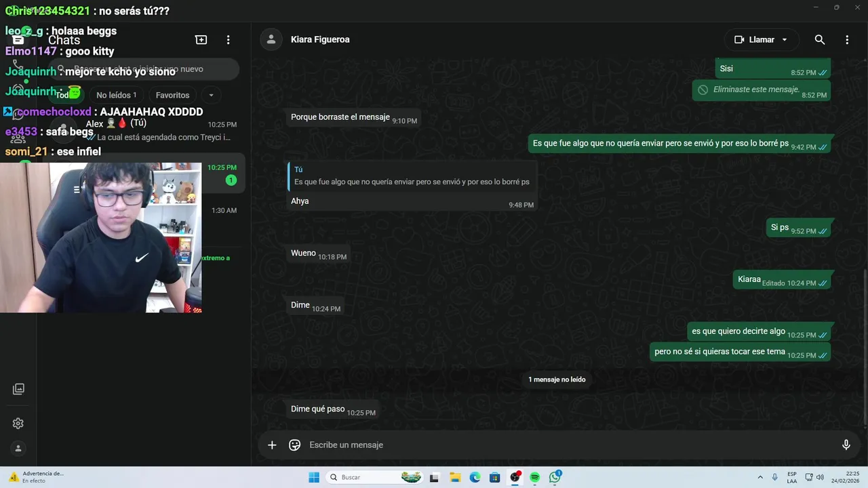Click the 'Dime' 10:24 PM message

315,305
